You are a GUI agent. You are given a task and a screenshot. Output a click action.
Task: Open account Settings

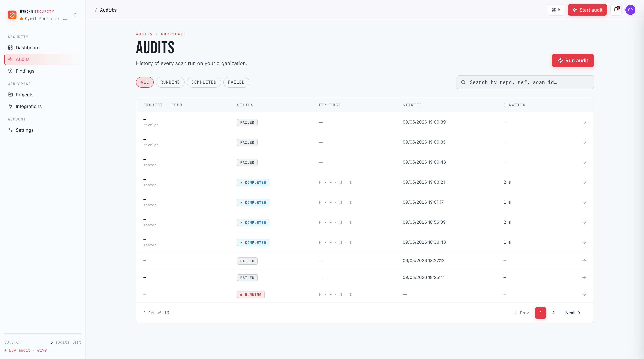pyautogui.click(x=43, y=130)
